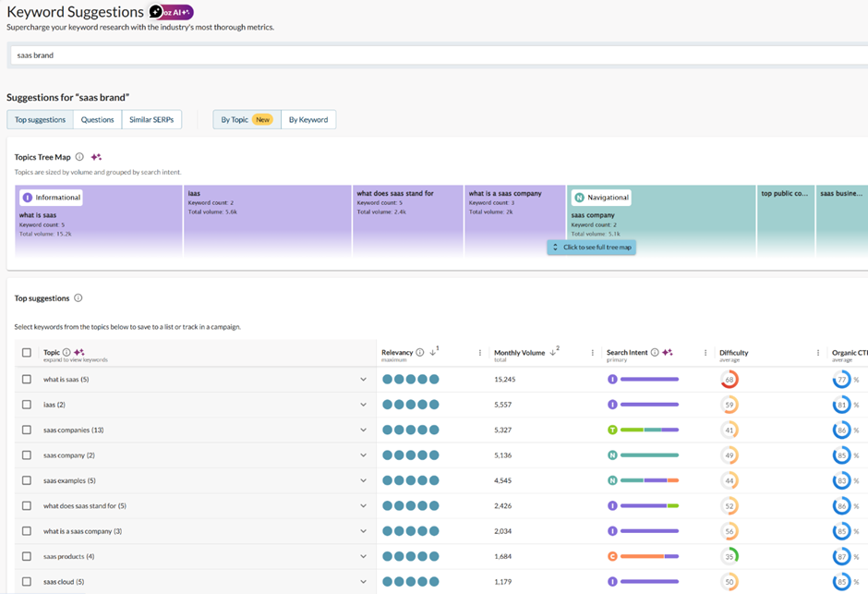Open iaas block in tree map

click(268, 221)
